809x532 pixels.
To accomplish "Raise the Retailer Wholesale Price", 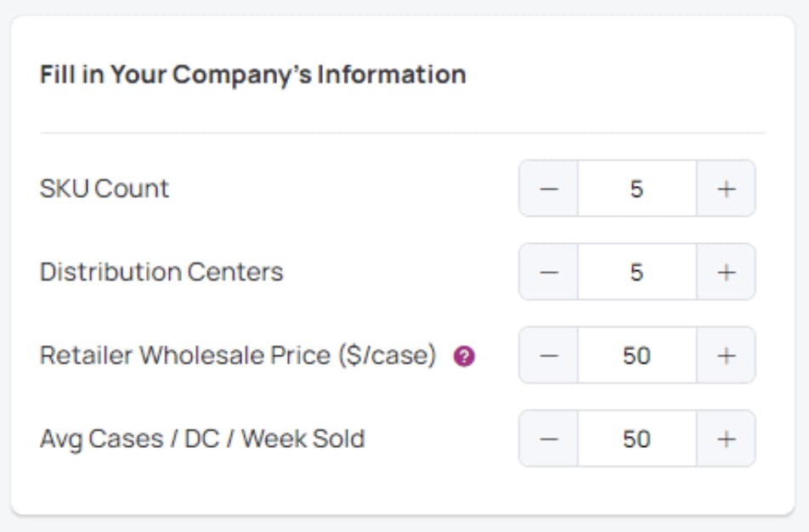I will tap(726, 355).
